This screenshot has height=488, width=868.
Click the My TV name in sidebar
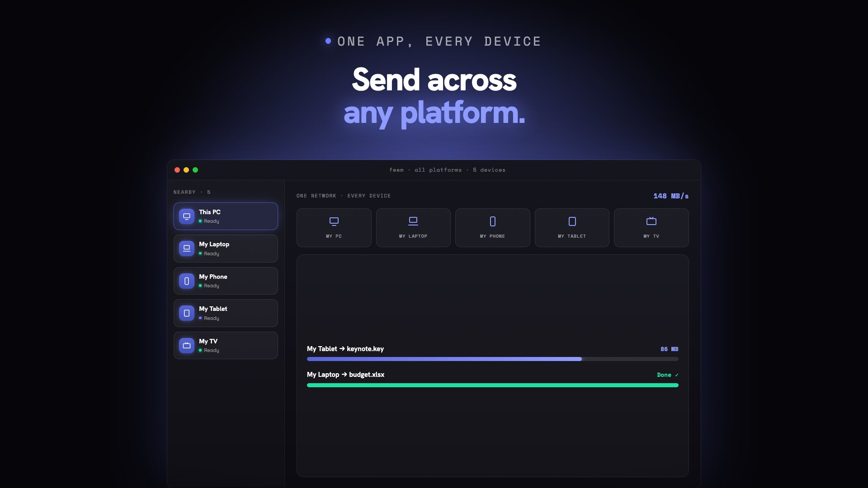pos(208,341)
